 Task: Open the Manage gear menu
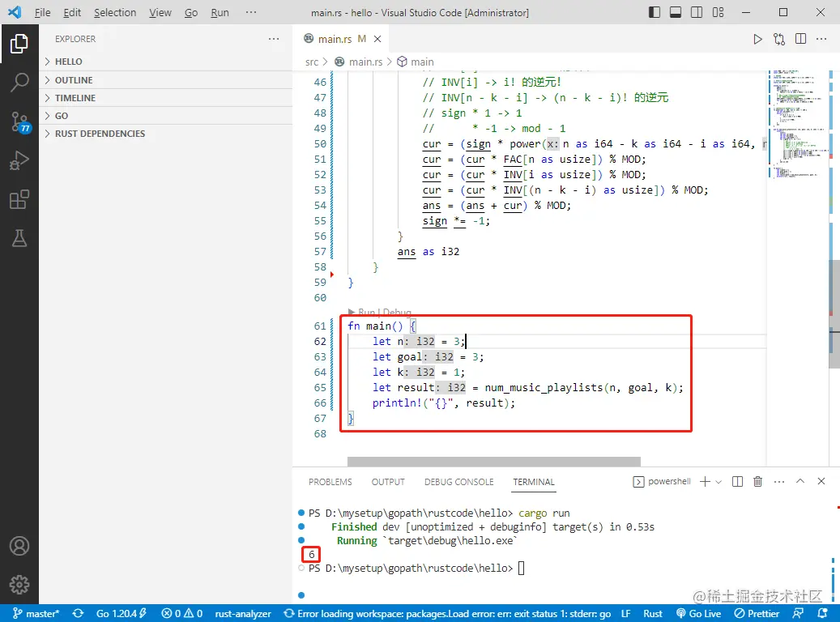tap(19, 585)
